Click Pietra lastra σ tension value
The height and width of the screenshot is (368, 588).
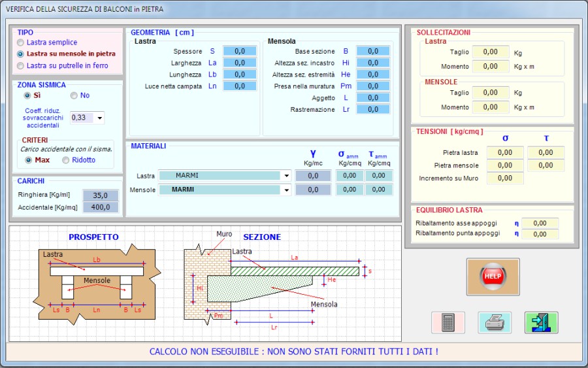click(x=505, y=152)
